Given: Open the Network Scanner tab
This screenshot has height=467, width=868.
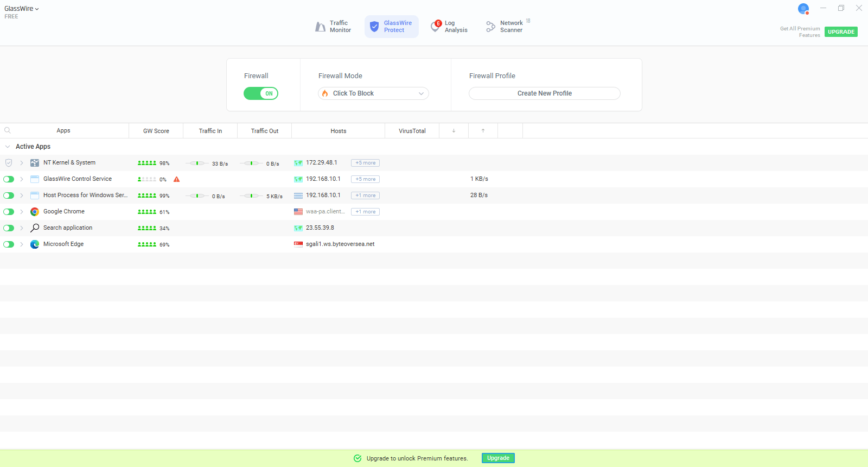Looking at the screenshot, I should pyautogui.click(x=507, y=27).
